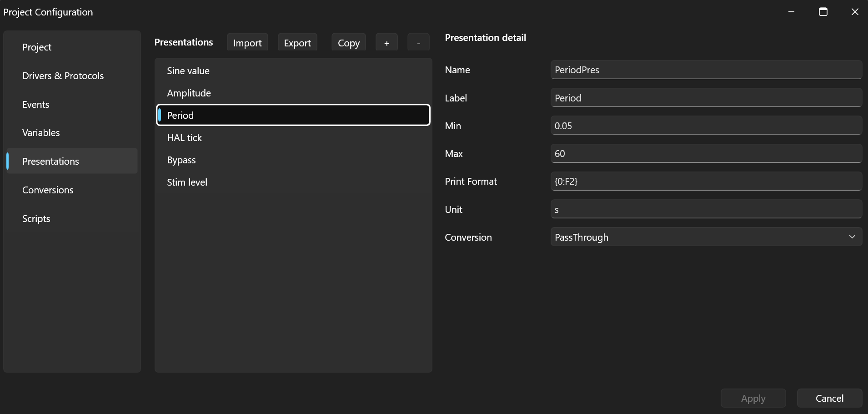Viewport: 868px width, 414px height.
Task: Edit the Name field containing PeriodPres
Action: pos(706,70)
